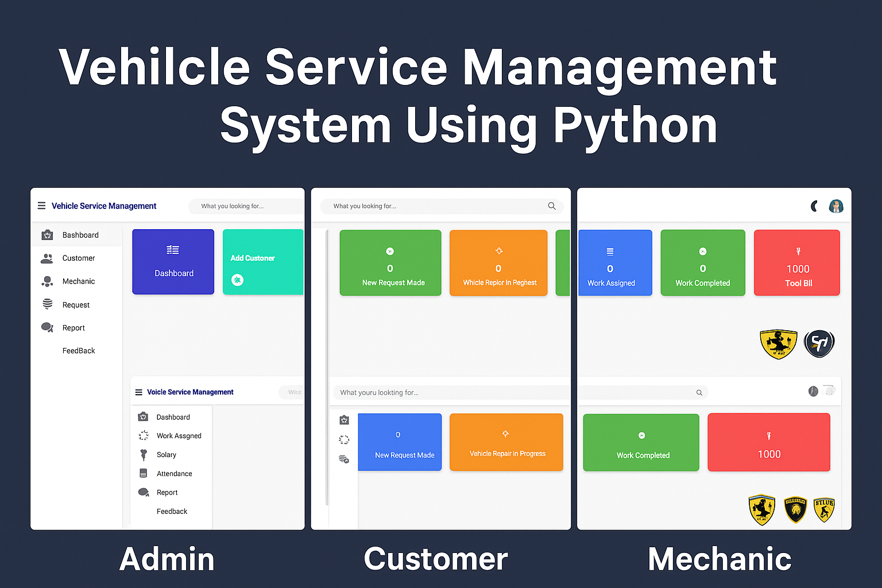Select Request in the admin sidebar
882x588 pixels.
pyautogui.click(x=76, y=305)
